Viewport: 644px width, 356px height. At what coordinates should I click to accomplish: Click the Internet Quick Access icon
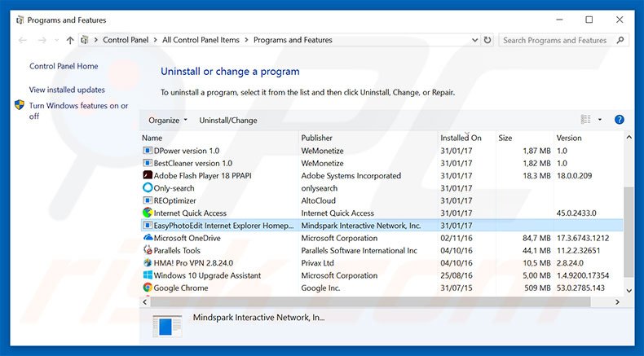(148, 213)
